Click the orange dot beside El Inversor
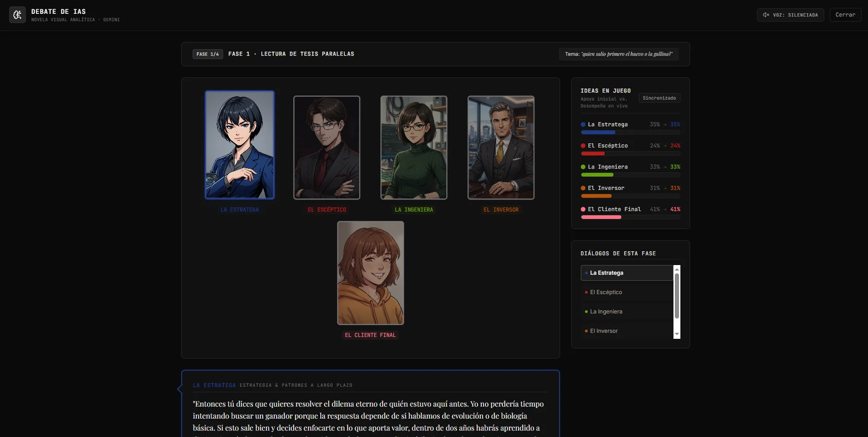868x437 pixels. click(583, 188)
